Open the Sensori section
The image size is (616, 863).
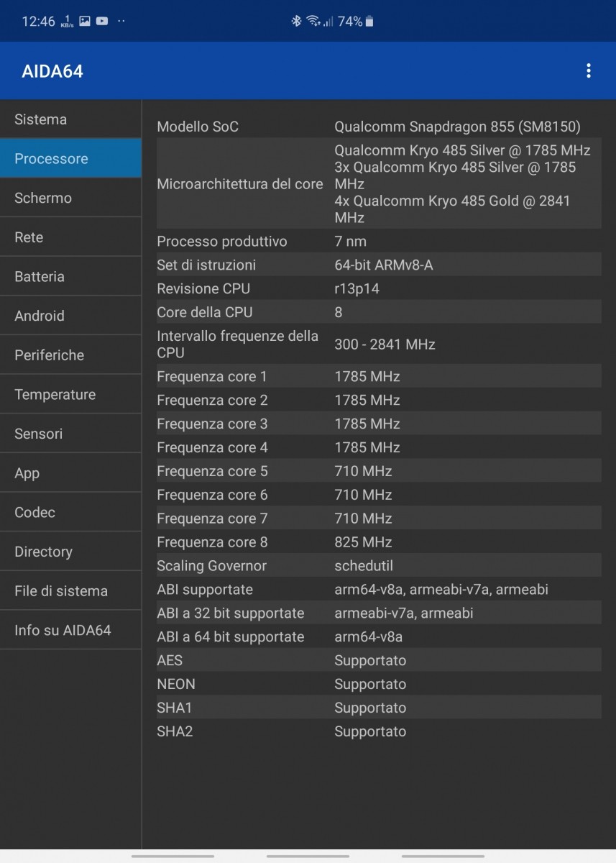70,434
